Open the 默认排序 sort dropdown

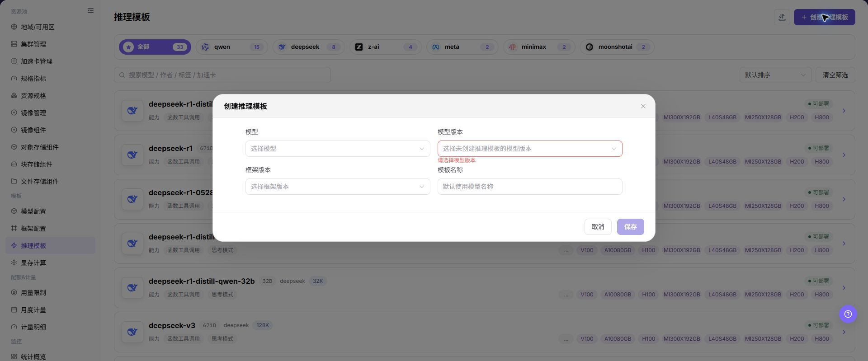776,75
